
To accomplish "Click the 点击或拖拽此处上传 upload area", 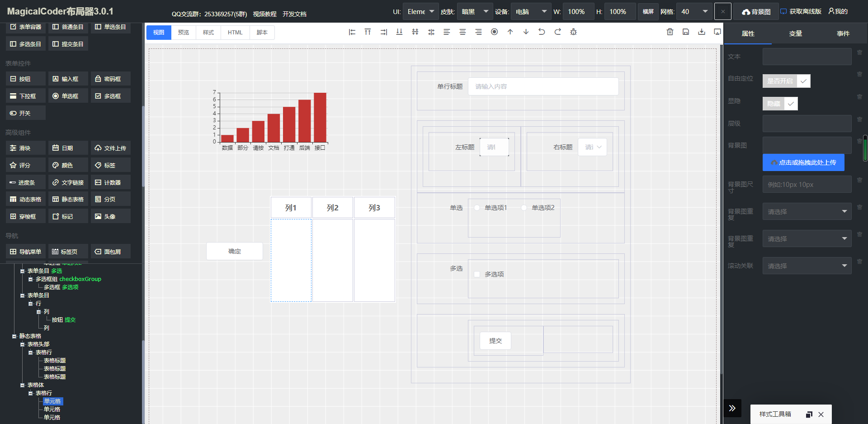I will coord(803,162).
